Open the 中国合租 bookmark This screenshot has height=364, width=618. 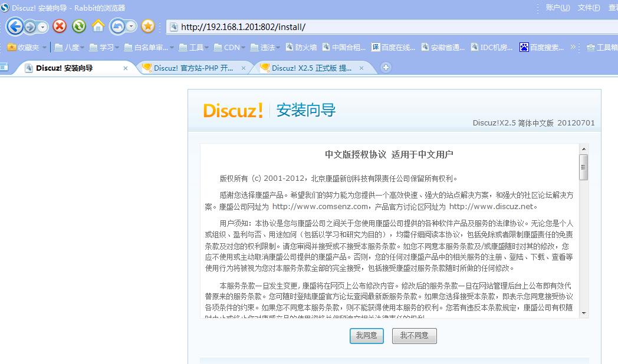coord(344,47)
